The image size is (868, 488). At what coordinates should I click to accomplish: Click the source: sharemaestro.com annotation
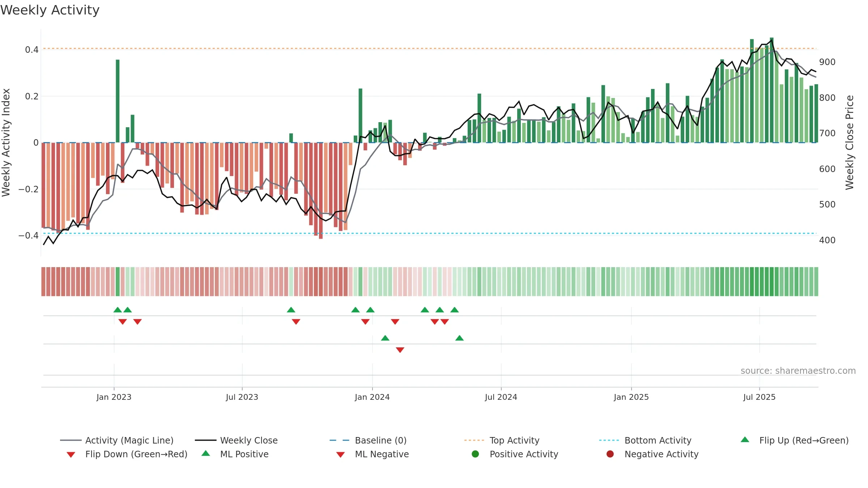point(798,371)
